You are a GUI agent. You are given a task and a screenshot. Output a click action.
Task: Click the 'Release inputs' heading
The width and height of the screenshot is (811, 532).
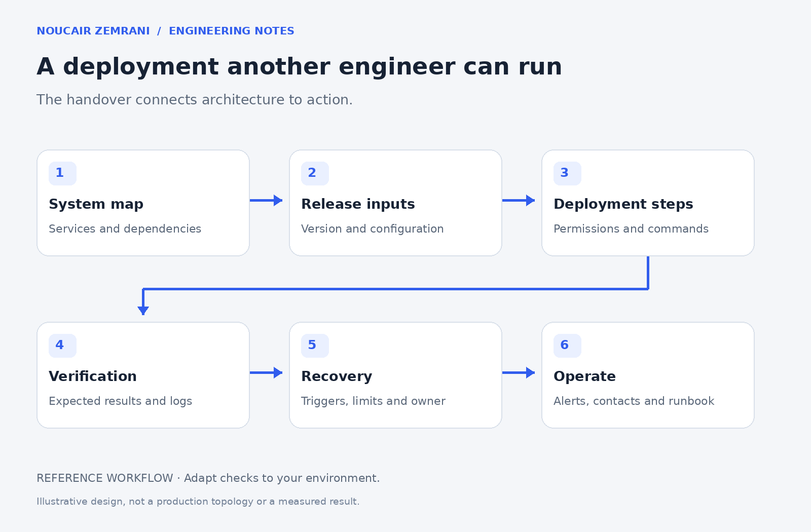tap(358, 204)
